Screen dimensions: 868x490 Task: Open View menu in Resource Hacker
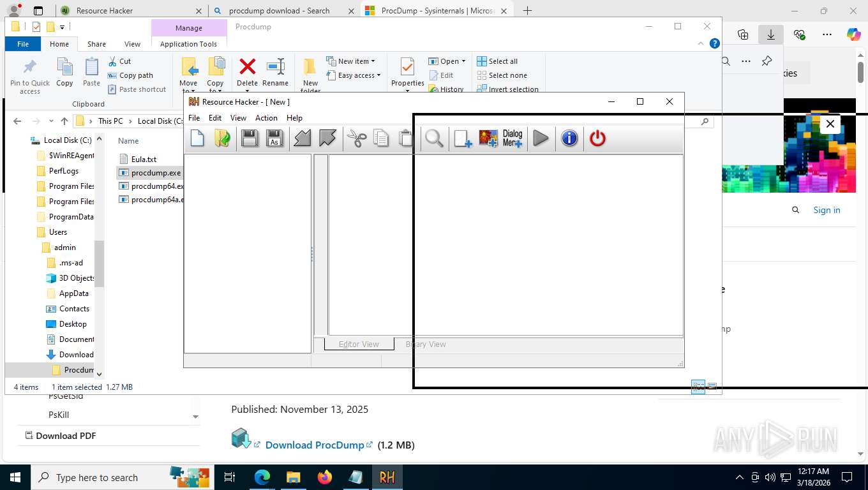[x=238, y=118]
